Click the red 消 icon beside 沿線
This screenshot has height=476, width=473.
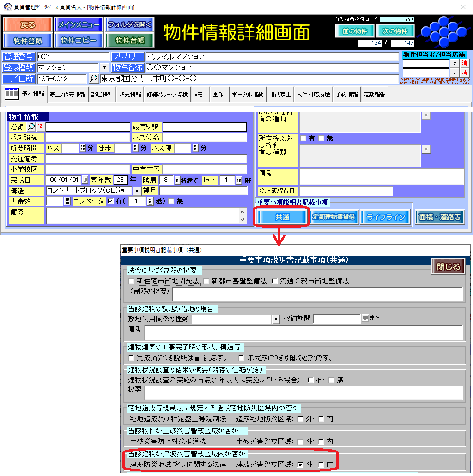pos(41,127)
